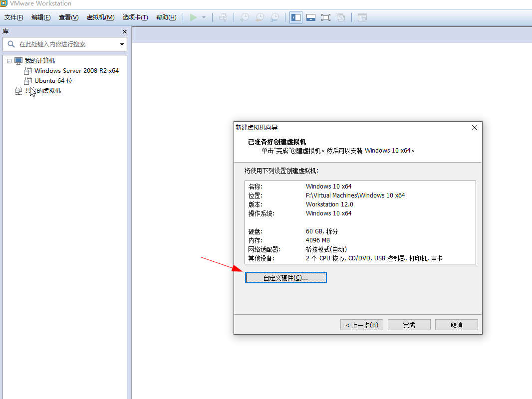This screenshot has width=532, height=399.
Task: Click the location F:\Virtual Machines\Windows 10 x64
Action: pyautogui.click(x=355, y=196)
